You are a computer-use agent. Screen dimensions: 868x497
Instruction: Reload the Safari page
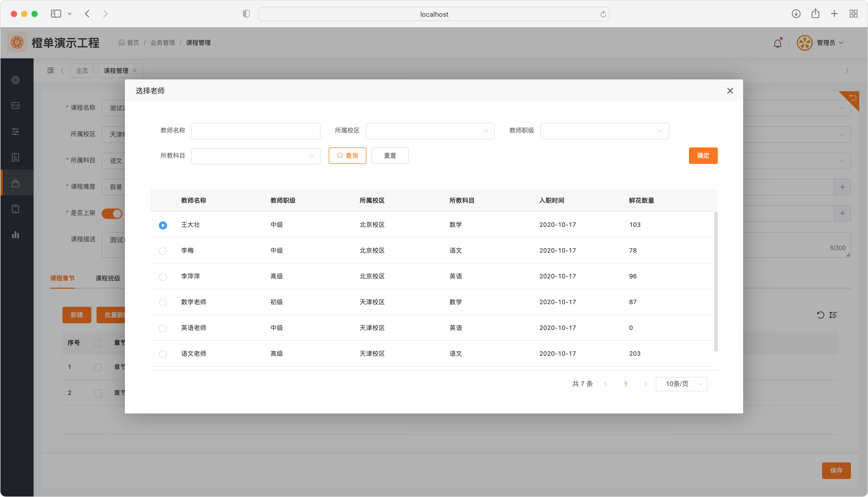(x=603, y=14)
